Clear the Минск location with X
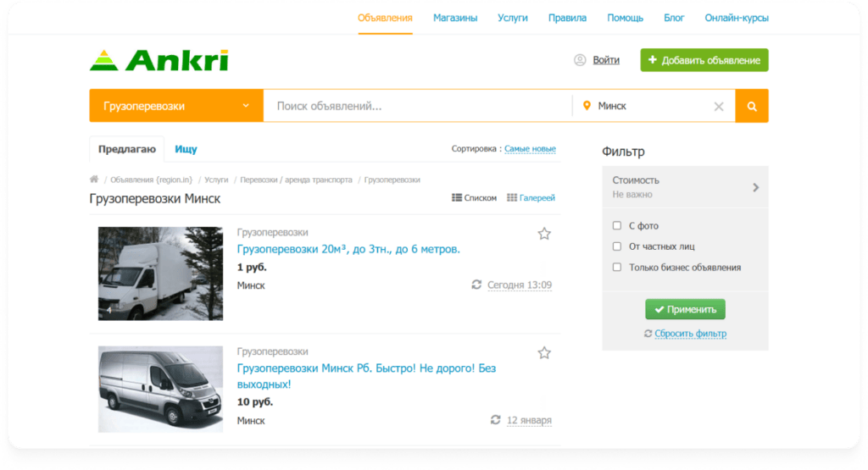 coord(719,106)
